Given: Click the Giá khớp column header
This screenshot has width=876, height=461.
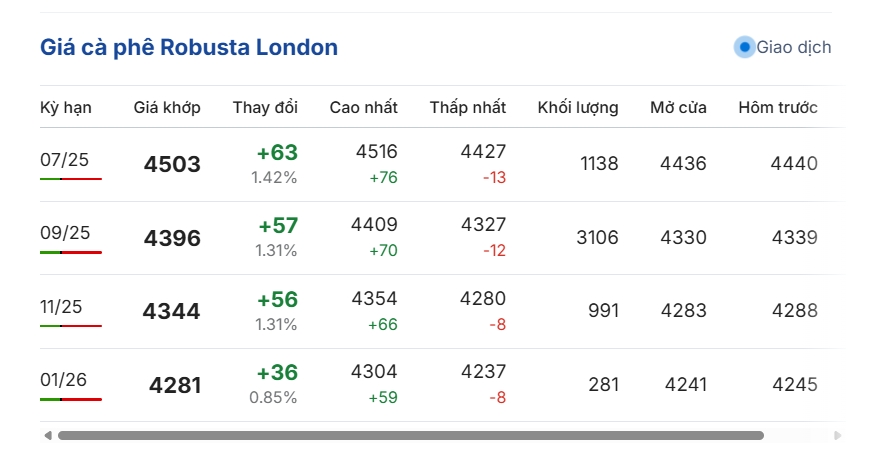Looking at the screenshot, I should pyautogui.click(x=167, y=108).
